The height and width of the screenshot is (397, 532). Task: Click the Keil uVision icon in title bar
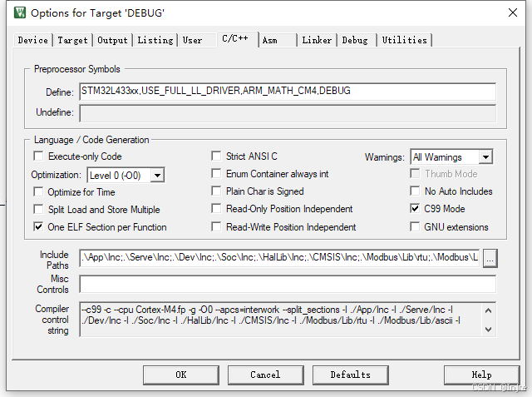click(x=20, y=12)
